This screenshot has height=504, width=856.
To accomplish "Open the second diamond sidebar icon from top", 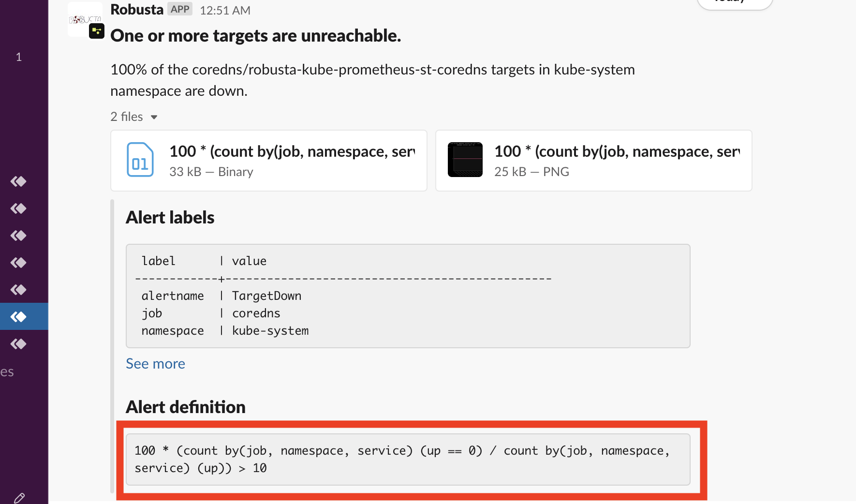I will point(19,208).
